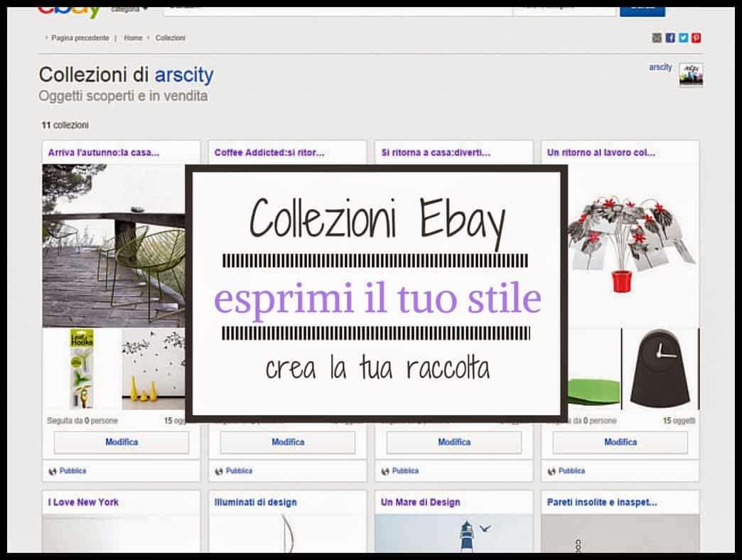Open the arscity seller profile link
Screen dimensions: 742x560
[x=659, y=67]
